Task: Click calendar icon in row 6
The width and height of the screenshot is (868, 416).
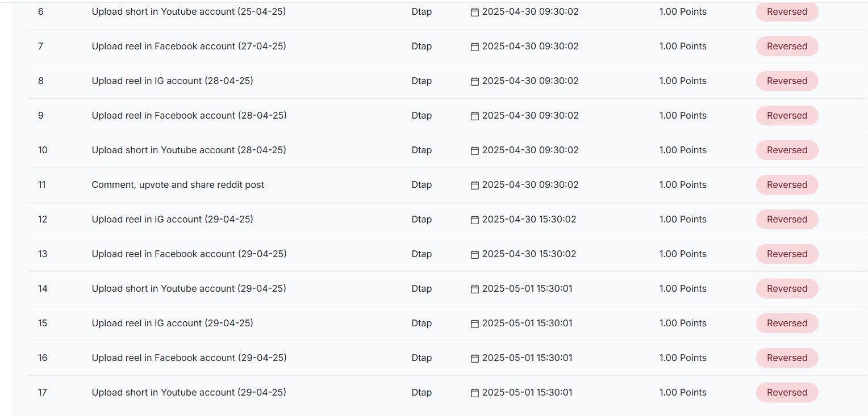Action: click(475, 12)
